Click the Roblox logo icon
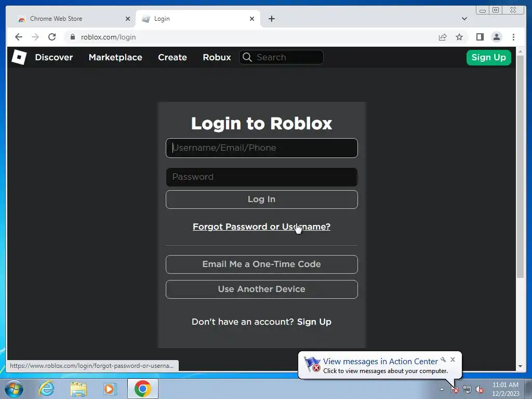Viewport: 532px width, 399px height. [x=19, y=57]
